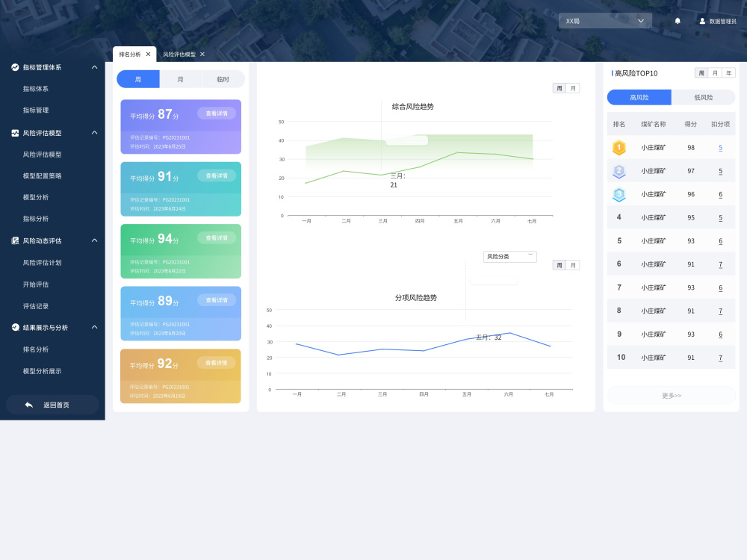Viewport: 747px width, 560px height.
Task: Set 高风险TOP10 range to 年
Action: click(728, 73)
